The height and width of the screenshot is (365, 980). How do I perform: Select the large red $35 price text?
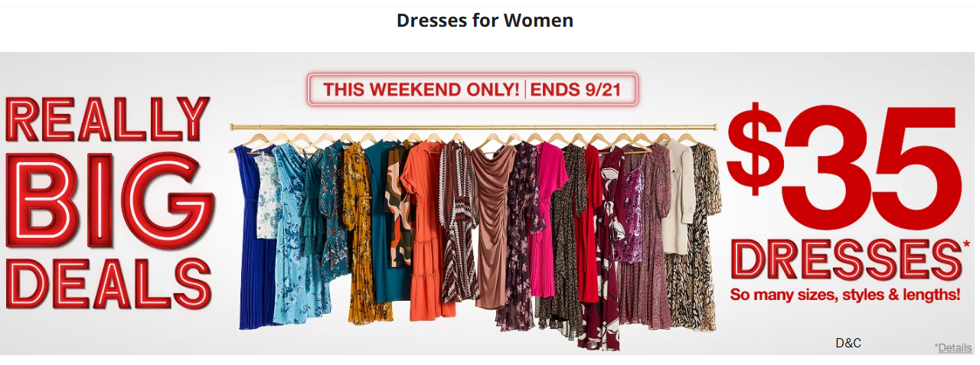pyautogui.click(x=841, y=169)
